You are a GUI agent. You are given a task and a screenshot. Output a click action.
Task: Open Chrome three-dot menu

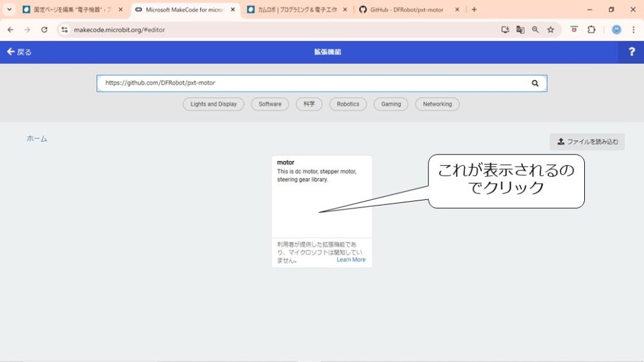tap(633, 30)
